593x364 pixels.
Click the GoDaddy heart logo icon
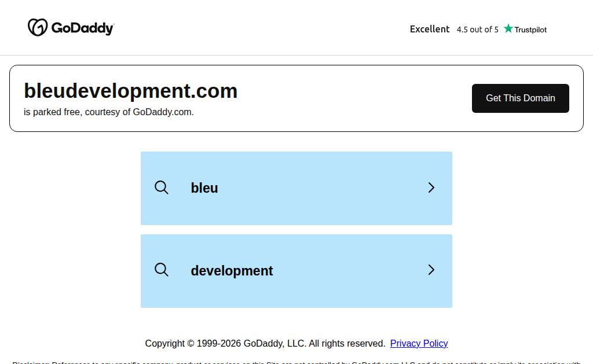pyautogui.click(x=38, y=27)
